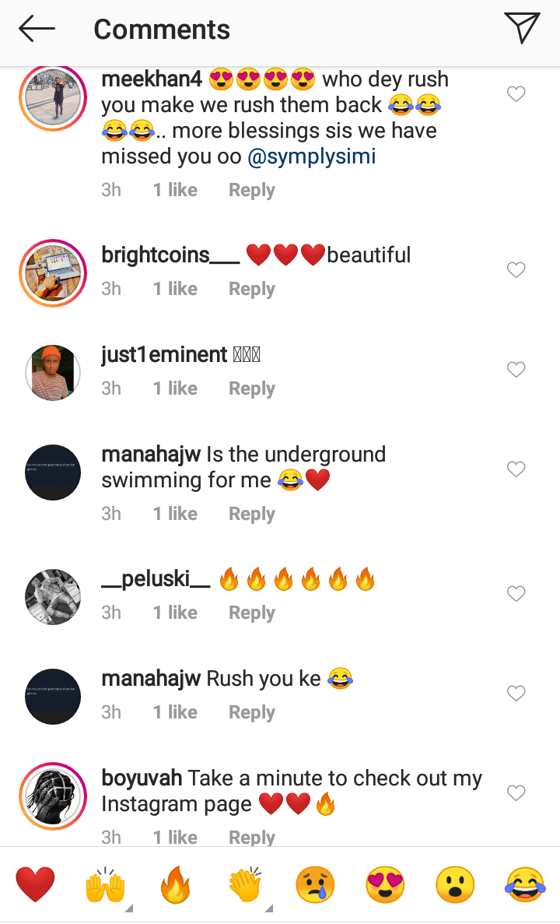Insert the red heart emoji reaction
This screenshot has width=560, height=924.
click(x=35, y=884)
